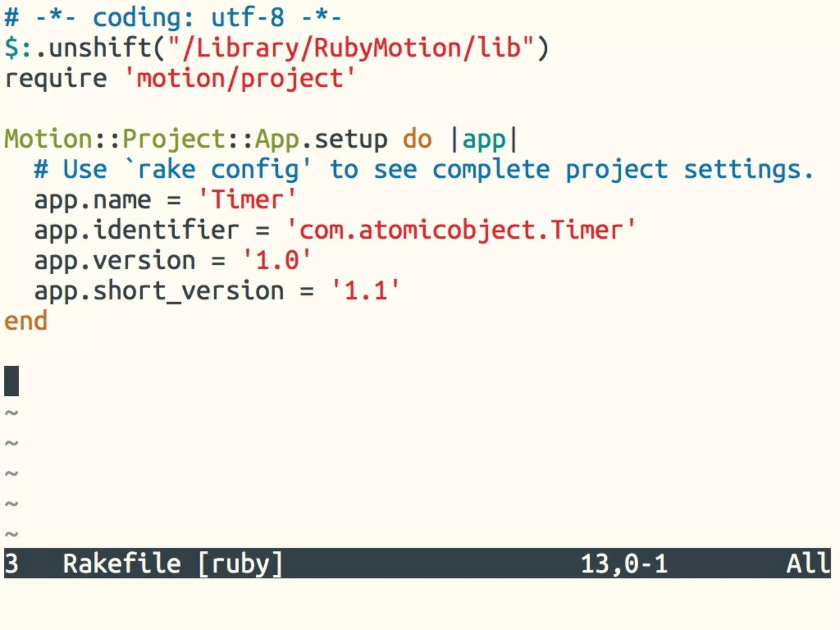Screen dimensions: 840x630
Task: Click the Motion constant in setup line
Action: tap(48, 139)
